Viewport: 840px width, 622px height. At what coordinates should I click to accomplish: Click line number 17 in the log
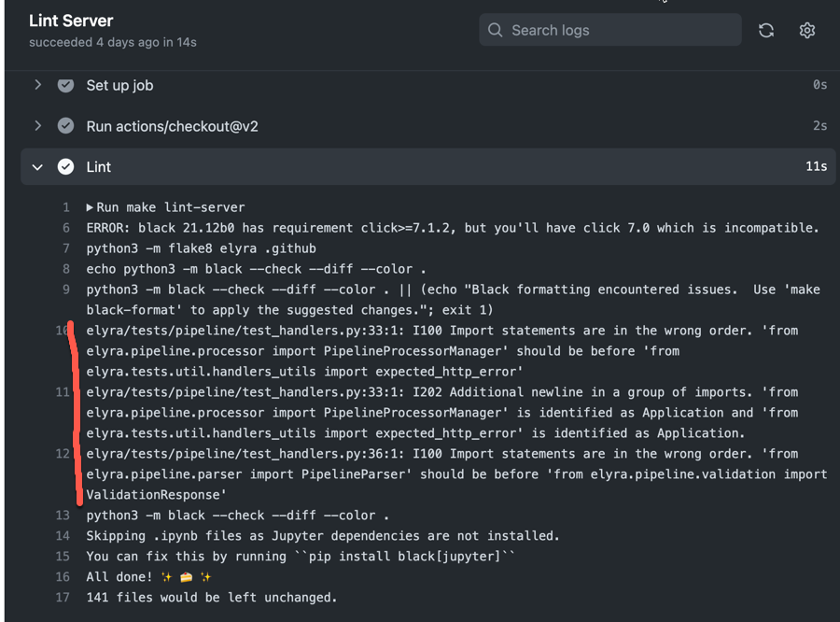point(63,597)
